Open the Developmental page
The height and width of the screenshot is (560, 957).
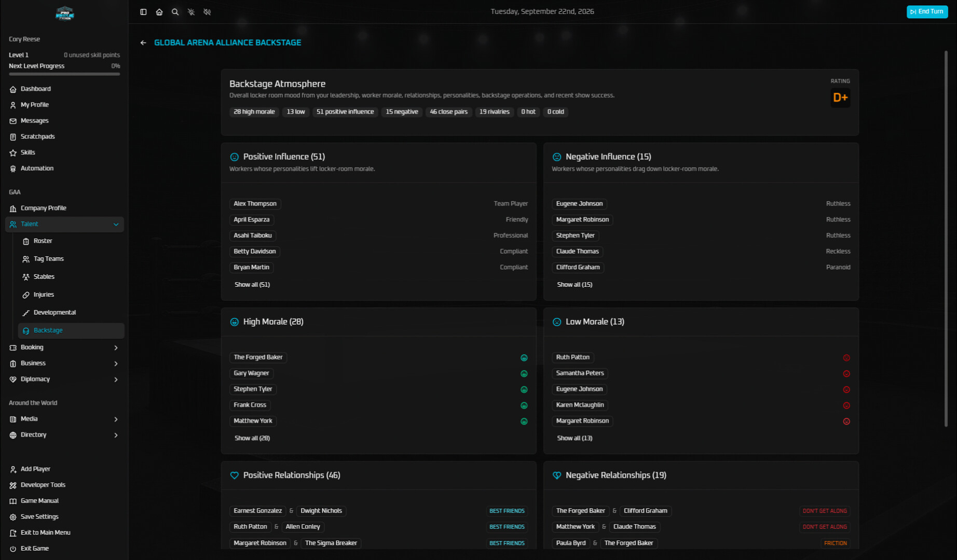click(x=71, y=313)
